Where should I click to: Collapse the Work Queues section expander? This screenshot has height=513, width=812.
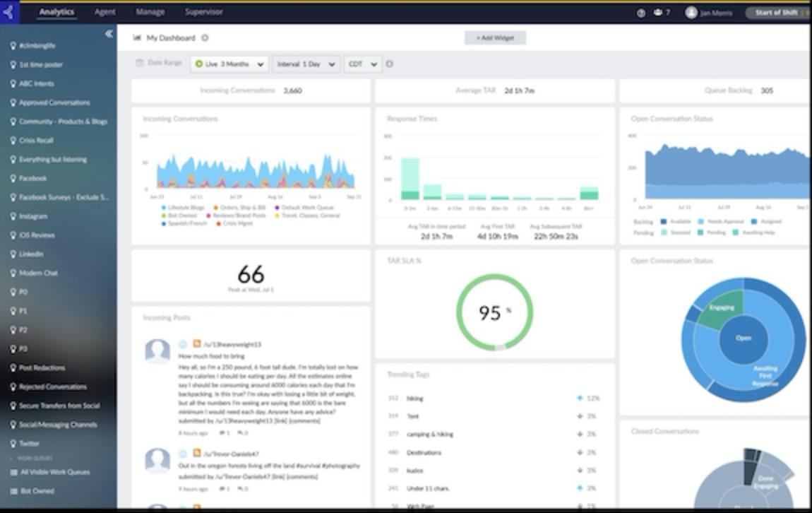(x=11, y=458)
